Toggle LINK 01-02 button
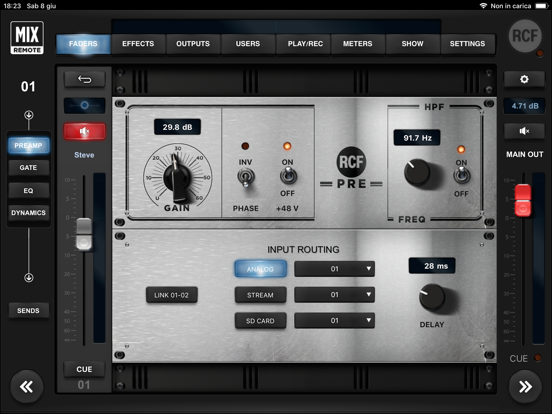The image size is (552, 414). (x=171, y=295)
